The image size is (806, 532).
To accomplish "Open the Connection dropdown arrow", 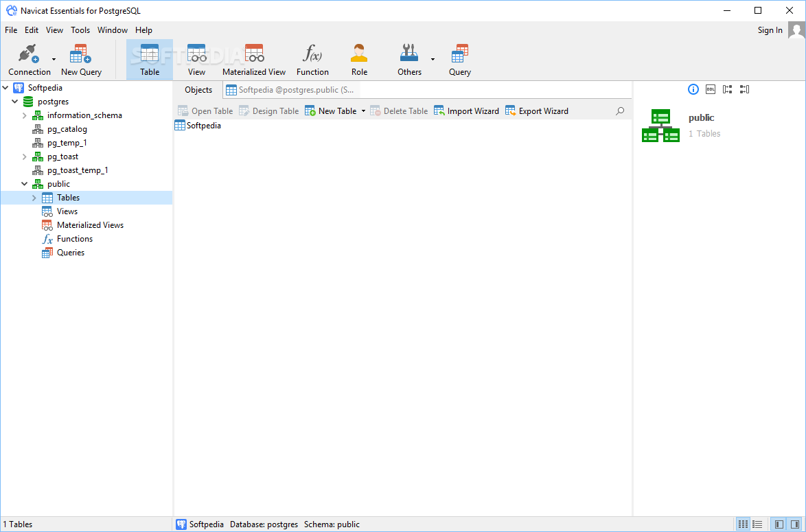I will 54,60.
